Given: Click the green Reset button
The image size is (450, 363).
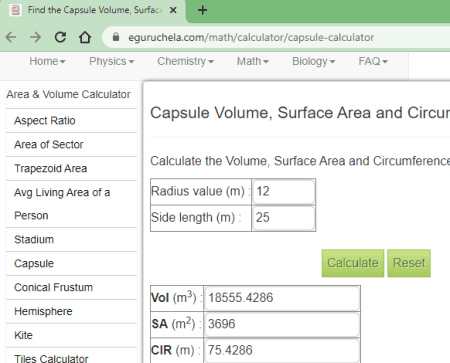Looking at the screenshot, I should click(409, 263).
